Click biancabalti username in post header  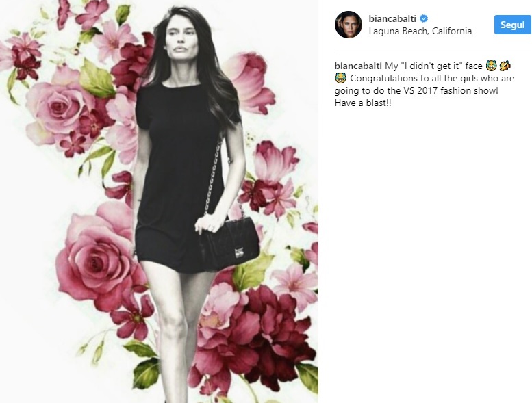click(392, 18)
